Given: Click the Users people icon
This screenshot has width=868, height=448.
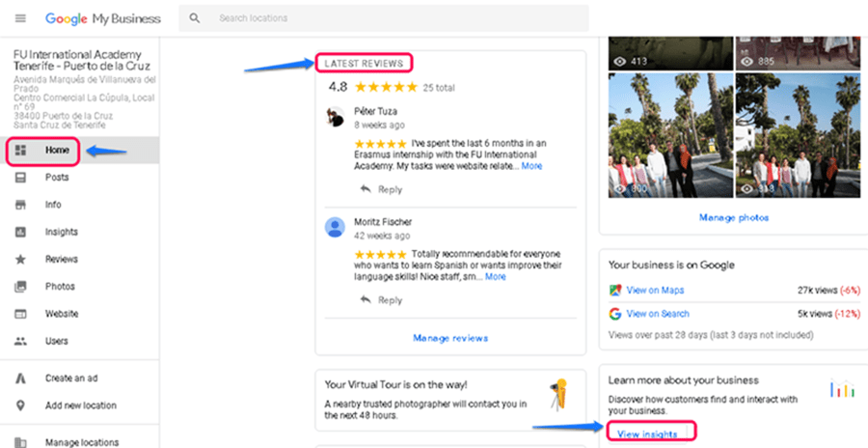Looking at the screenshot, I should (x=20, y=341).
